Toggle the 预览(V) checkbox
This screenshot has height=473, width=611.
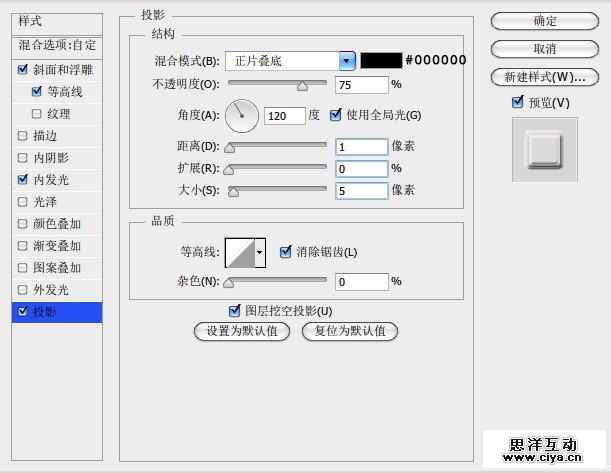517,102
